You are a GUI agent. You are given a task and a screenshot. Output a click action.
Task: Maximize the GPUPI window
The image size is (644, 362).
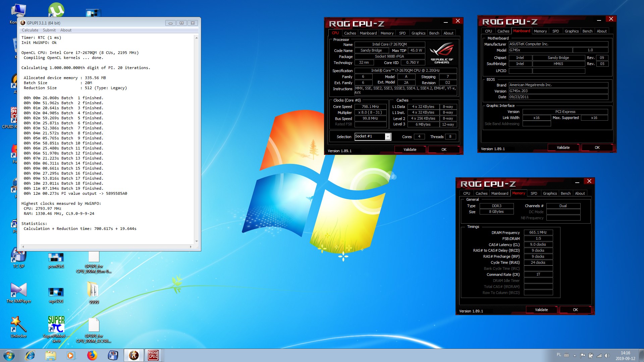coord(181,23)
